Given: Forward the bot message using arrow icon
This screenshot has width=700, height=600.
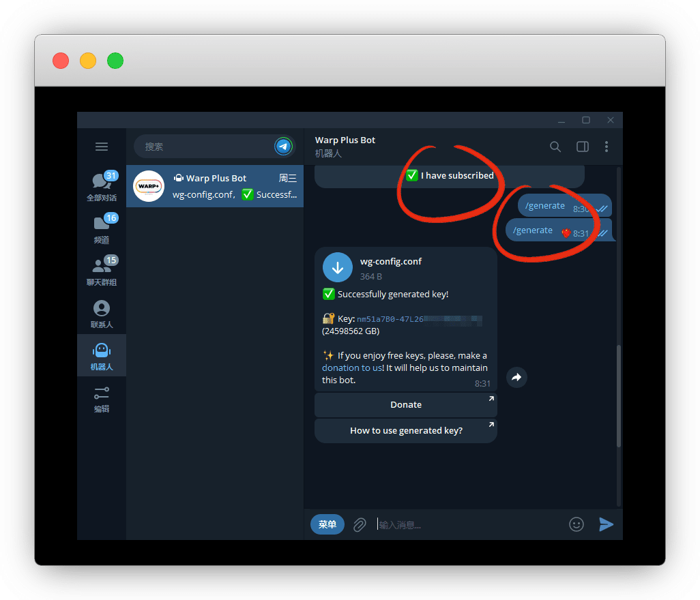Looking at the screenshot, I should 516,377.
